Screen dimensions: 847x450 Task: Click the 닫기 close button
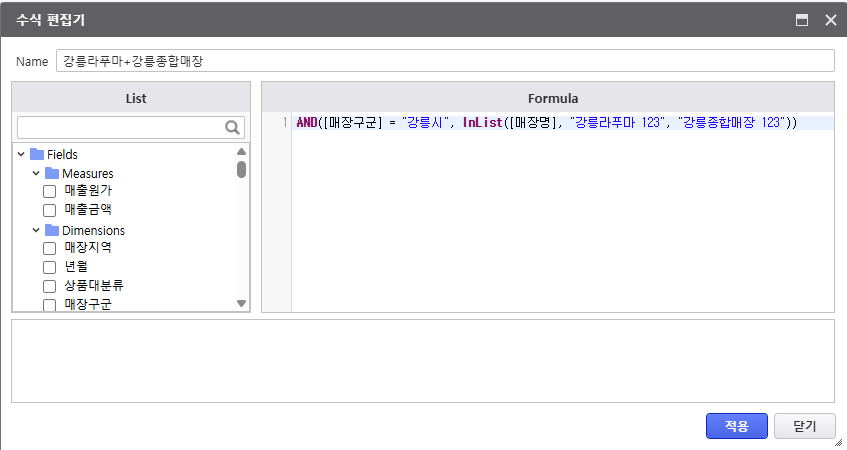804,426
